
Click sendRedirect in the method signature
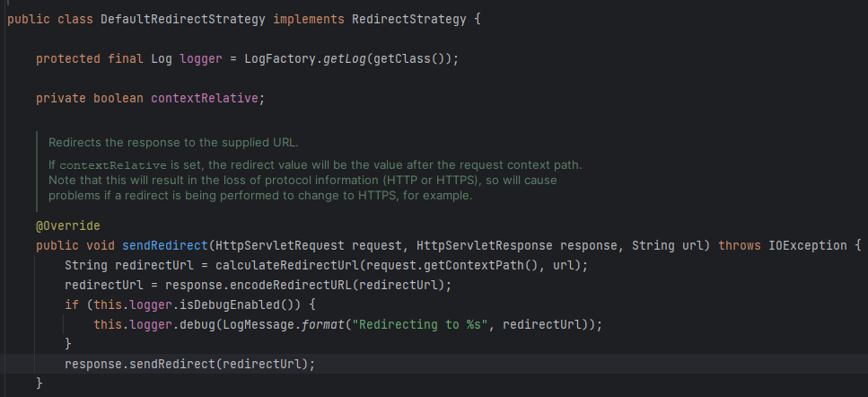(165, 245)
